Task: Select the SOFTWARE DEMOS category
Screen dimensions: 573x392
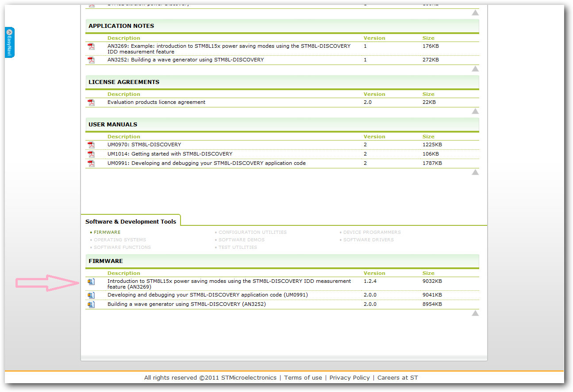Action: (x=242, y=240)
